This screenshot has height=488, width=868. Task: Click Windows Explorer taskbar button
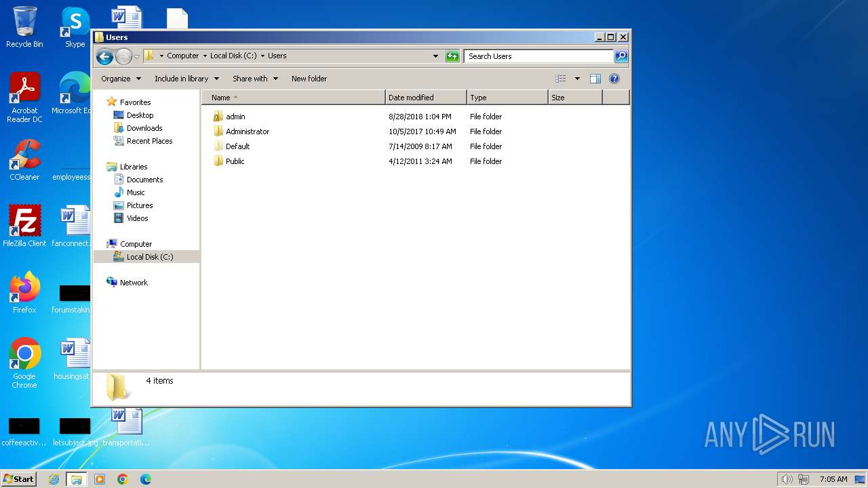click(77, 479)
